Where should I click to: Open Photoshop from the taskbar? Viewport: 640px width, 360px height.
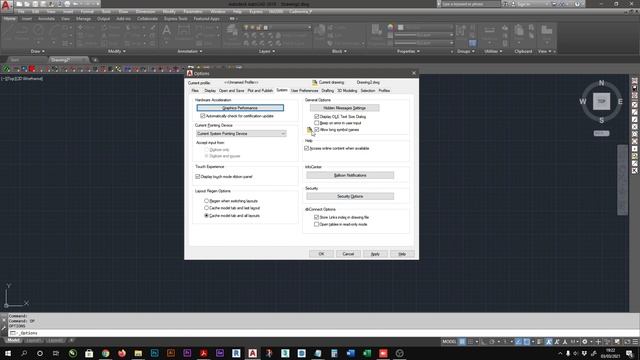pos(154,353)
